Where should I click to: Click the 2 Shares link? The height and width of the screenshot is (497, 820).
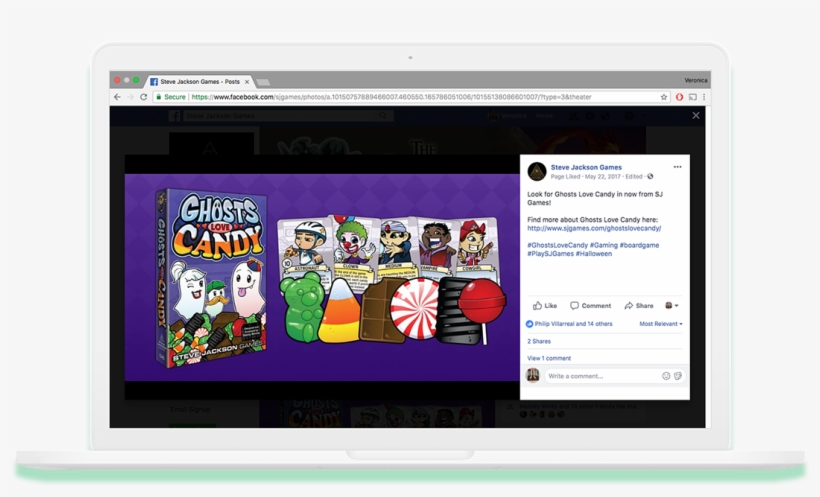[539, 341]
